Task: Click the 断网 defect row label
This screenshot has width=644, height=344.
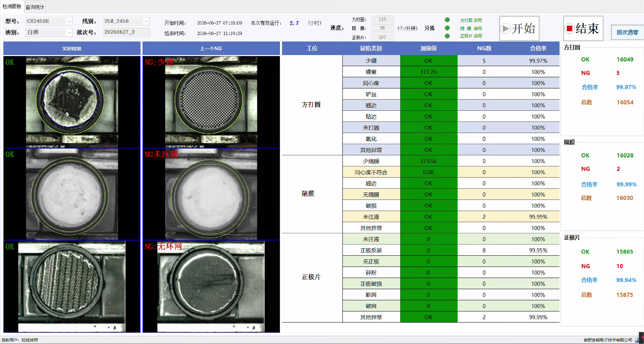Action: pos(371,295)
